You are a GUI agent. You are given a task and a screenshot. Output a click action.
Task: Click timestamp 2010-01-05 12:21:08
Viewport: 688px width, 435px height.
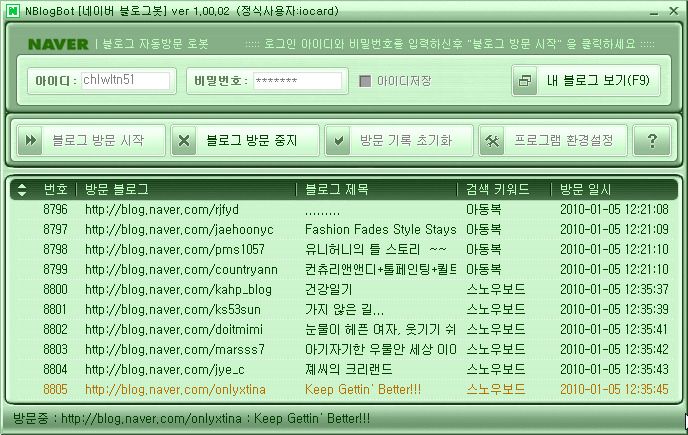(x=614, y=209)
